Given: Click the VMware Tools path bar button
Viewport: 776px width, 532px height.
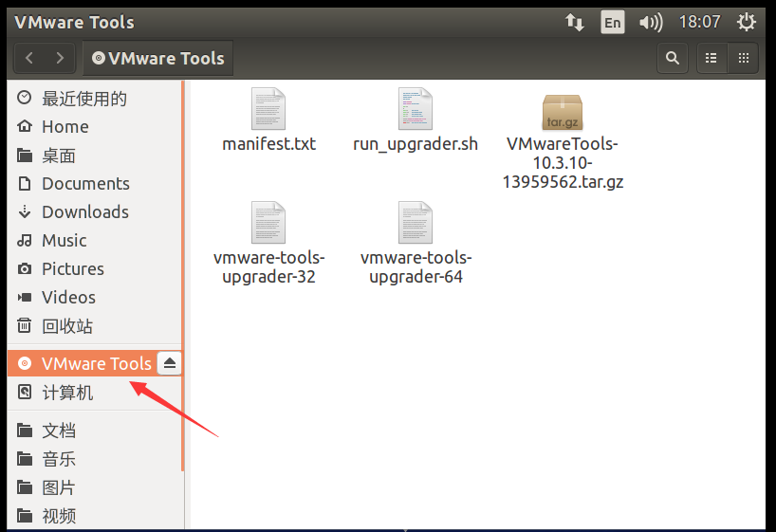Looking at the screenshot, I should point(157,59).
